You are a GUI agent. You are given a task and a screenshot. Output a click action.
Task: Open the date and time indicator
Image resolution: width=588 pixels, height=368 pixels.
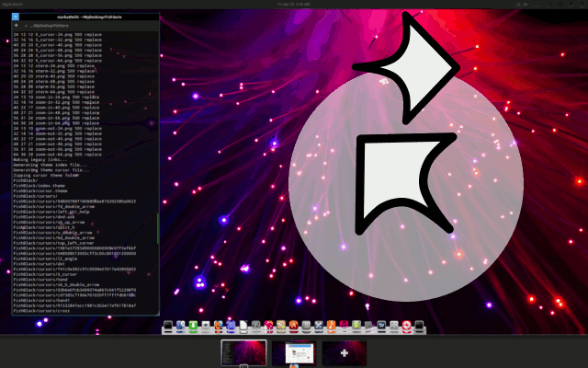pyautogui.click(x=294, y=4)
